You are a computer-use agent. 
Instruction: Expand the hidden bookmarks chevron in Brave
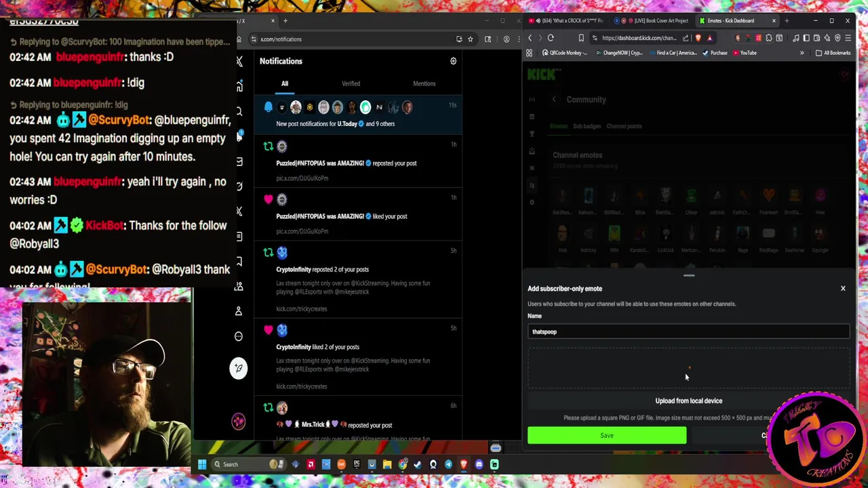point(802,53)
